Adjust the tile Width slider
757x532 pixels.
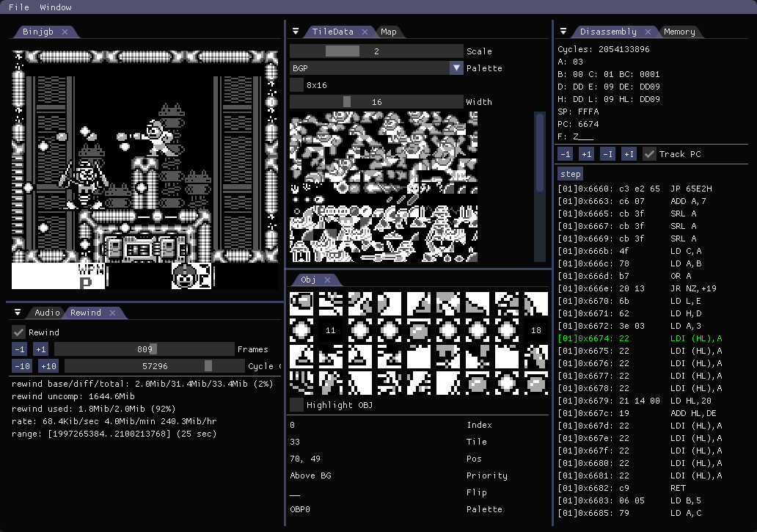click(x=376, y=102)
